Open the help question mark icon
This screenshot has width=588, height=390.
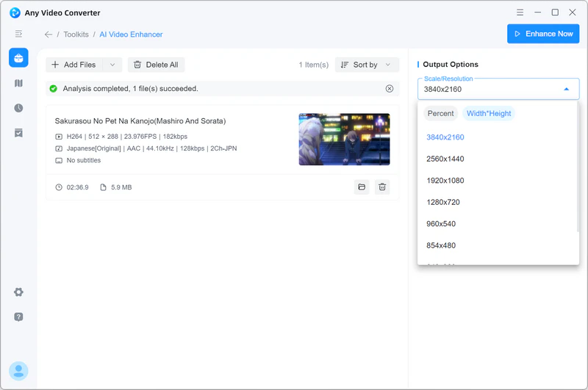tap(18, 317)
